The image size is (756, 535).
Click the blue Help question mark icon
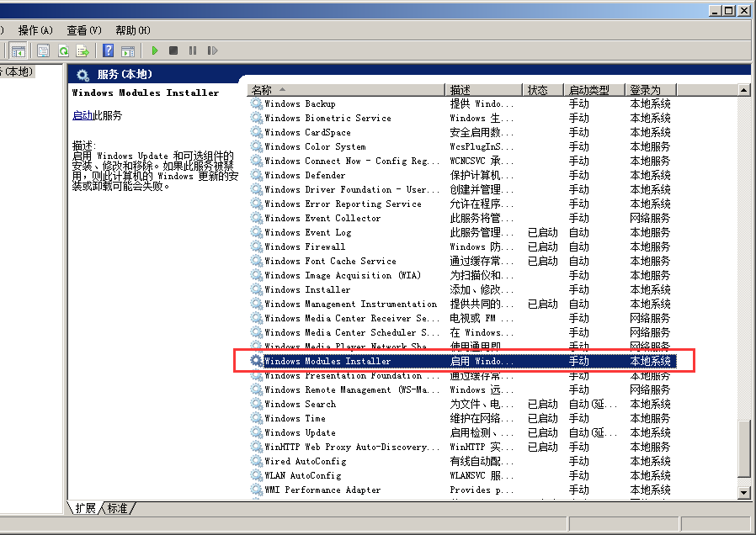(x=108, y=51)
